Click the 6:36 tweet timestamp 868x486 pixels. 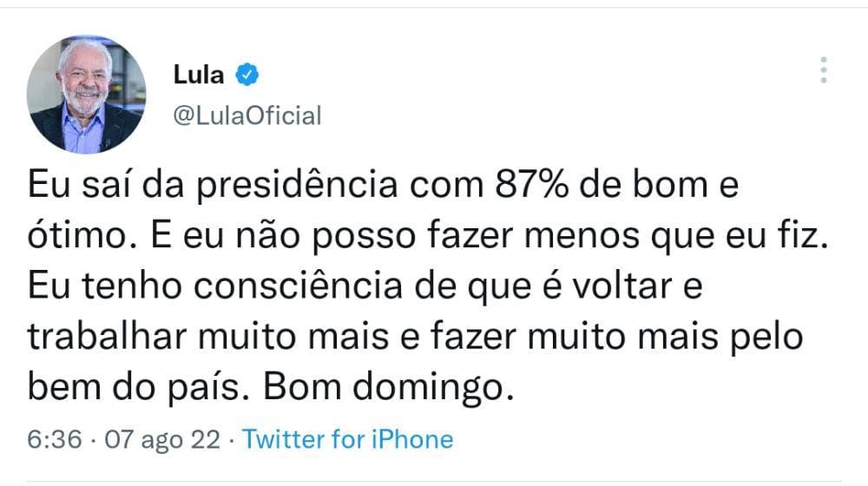coord(54,439)
